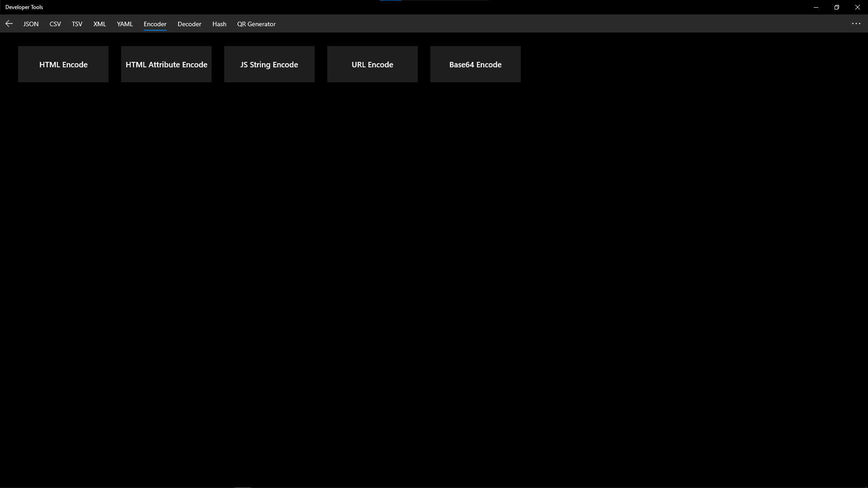Open the Decoder tab
Viewport: 868px width, 488px height.
point(189,24)
